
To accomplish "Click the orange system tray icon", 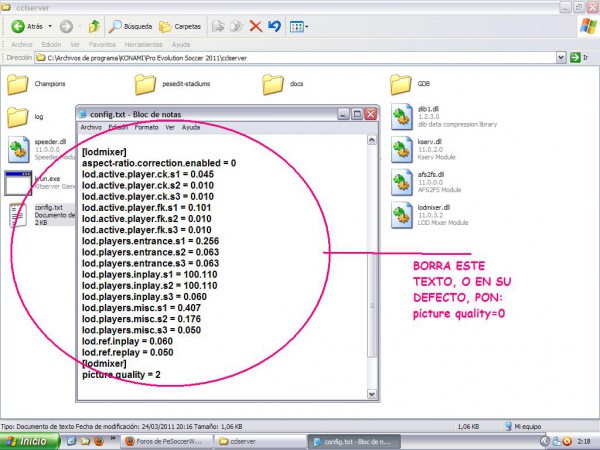I will point(567,442).
